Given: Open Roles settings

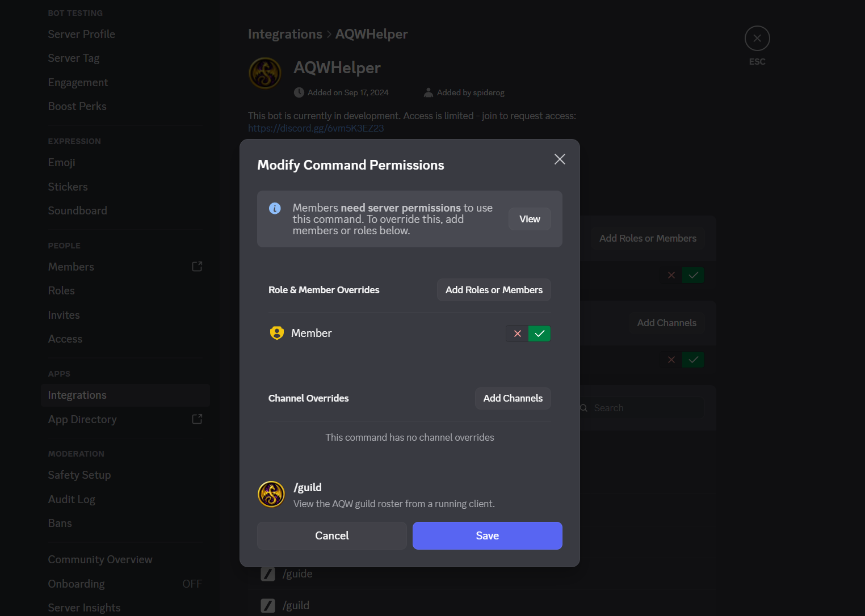Looking at the screenshot, I should 125,290.
